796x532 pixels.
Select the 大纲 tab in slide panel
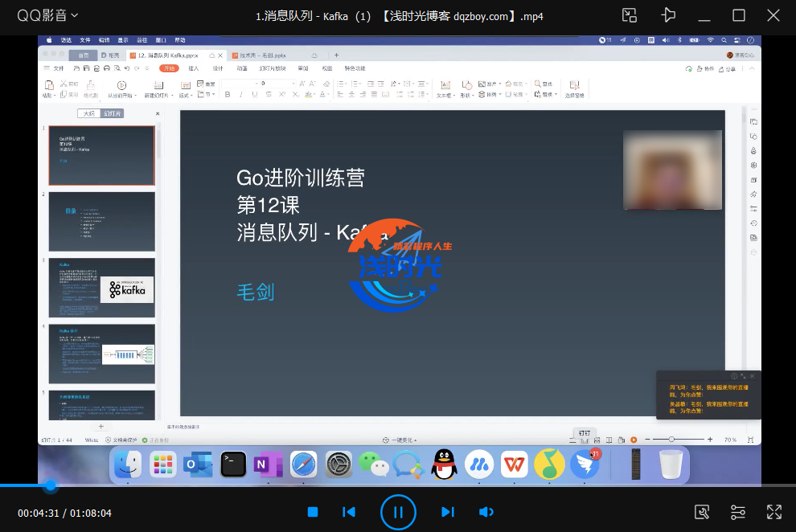pyautogui.click(x=88, y=113)
